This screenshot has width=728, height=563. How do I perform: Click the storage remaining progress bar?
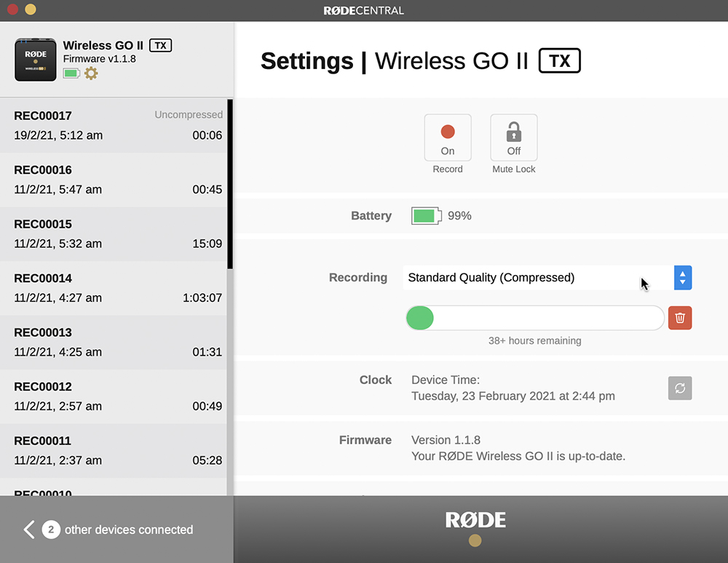[534, 318]
